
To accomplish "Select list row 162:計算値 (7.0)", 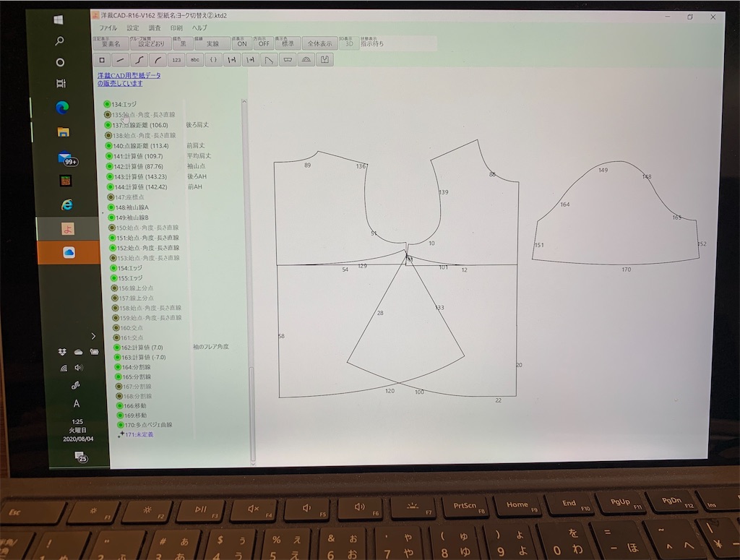I will pyautogui.click(x=138, y=348).
